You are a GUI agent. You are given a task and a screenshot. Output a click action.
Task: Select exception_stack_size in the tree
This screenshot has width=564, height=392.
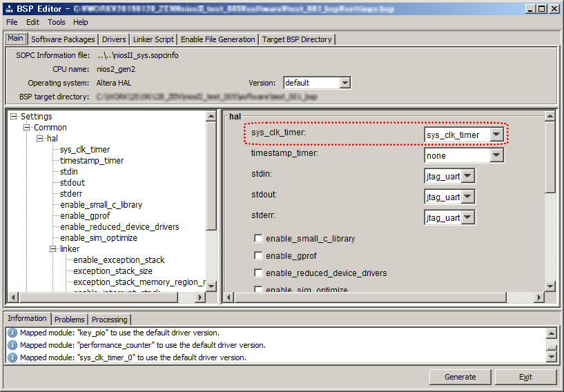click(x=113, y=271)
